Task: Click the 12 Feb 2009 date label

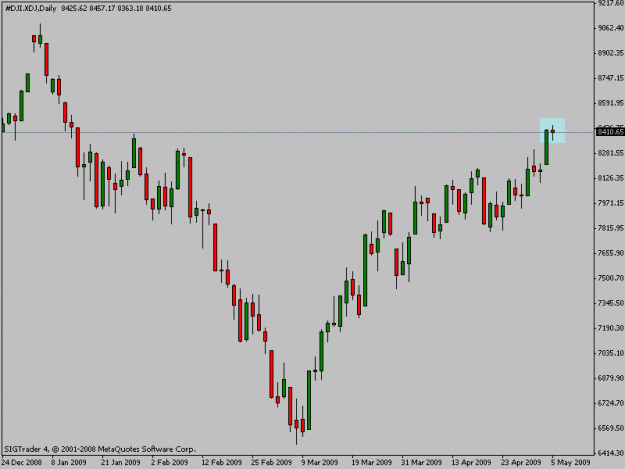Action: [x=222, y=463]
